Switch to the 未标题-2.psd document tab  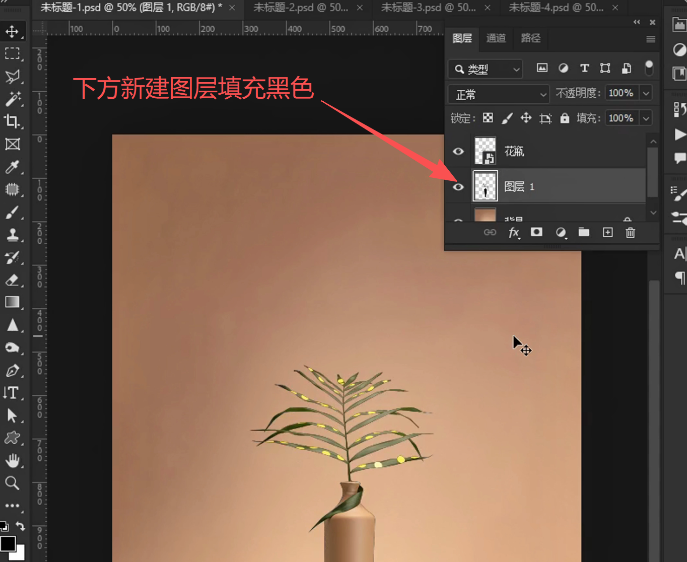pyautogui.click(x=301, y=7)
